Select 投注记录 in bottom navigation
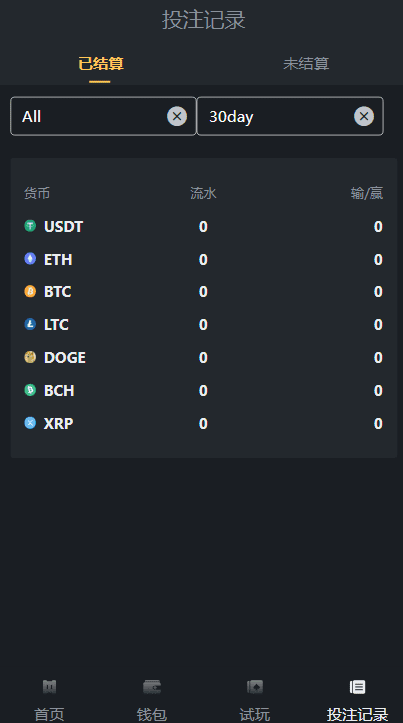 tap(357, 700)
